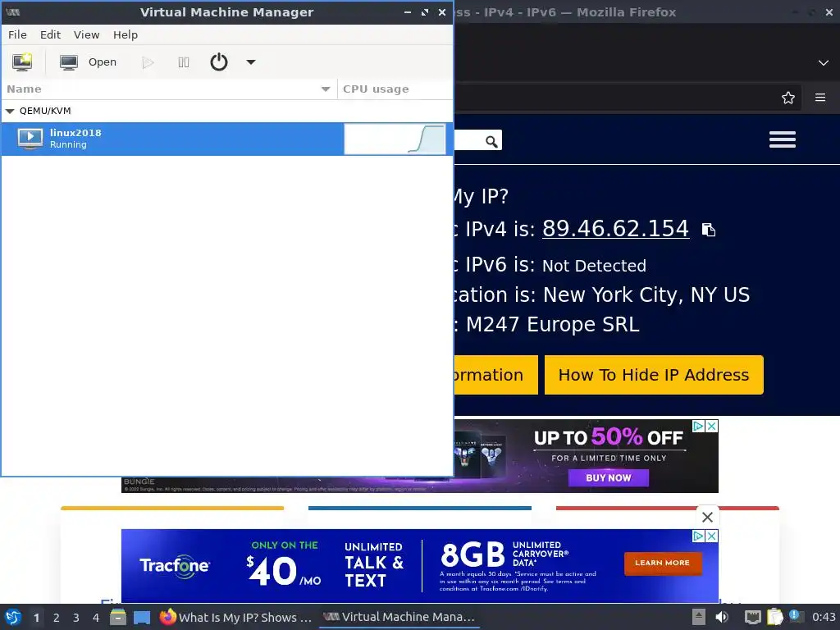Open the Help menu

pyautogui.click(x=126, y=34)
